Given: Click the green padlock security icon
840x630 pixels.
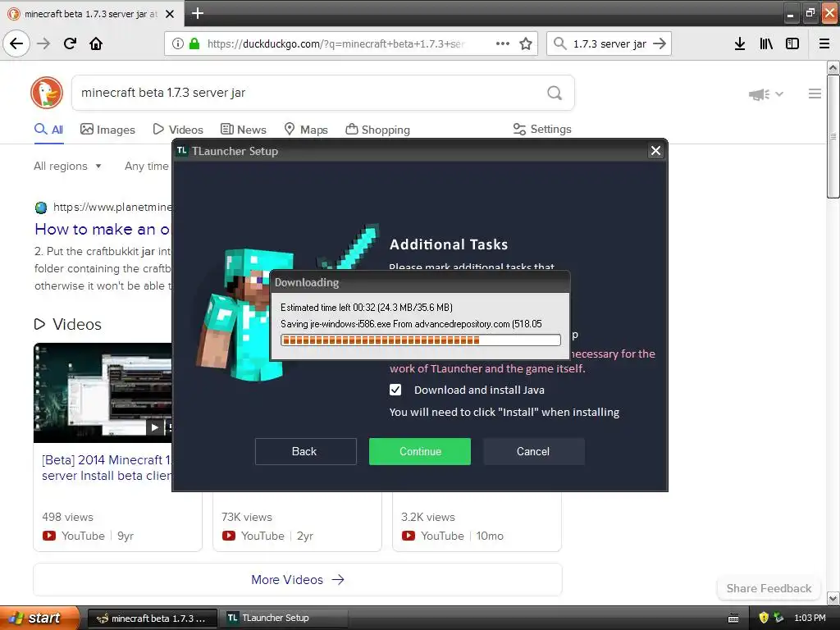Looking at the screenshot, I should click(194, 43).
